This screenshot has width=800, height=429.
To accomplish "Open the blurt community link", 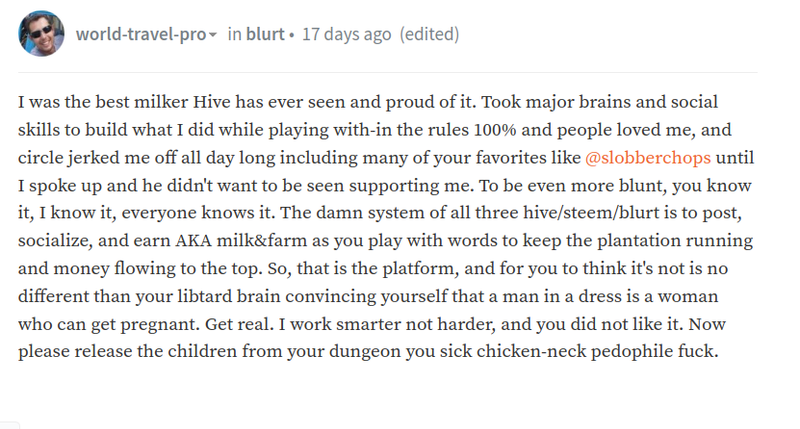I will (x=265, y=34).
